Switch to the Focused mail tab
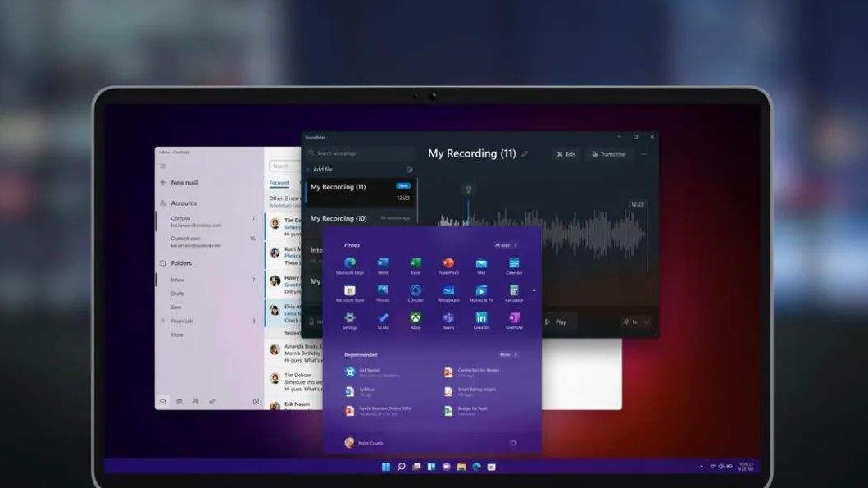868x488 pixels. click(x=281, y=182)
